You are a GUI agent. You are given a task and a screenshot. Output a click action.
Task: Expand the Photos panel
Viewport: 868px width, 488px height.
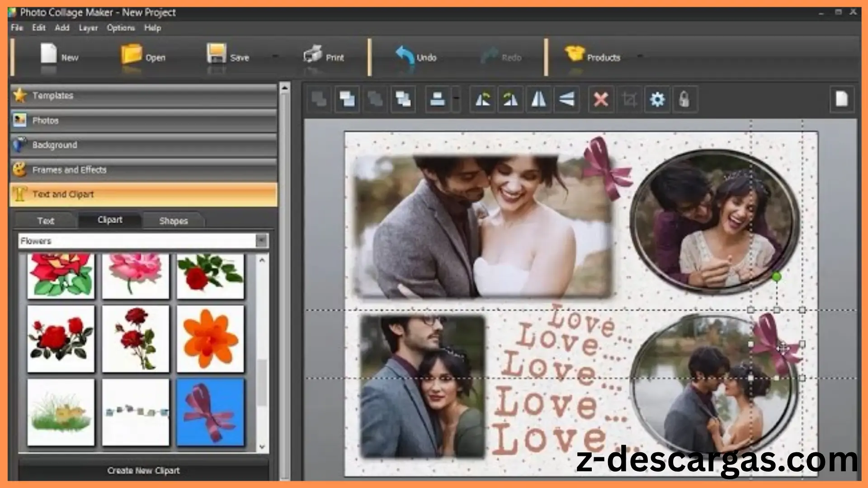pyautogui.click(x=143, y=121)
